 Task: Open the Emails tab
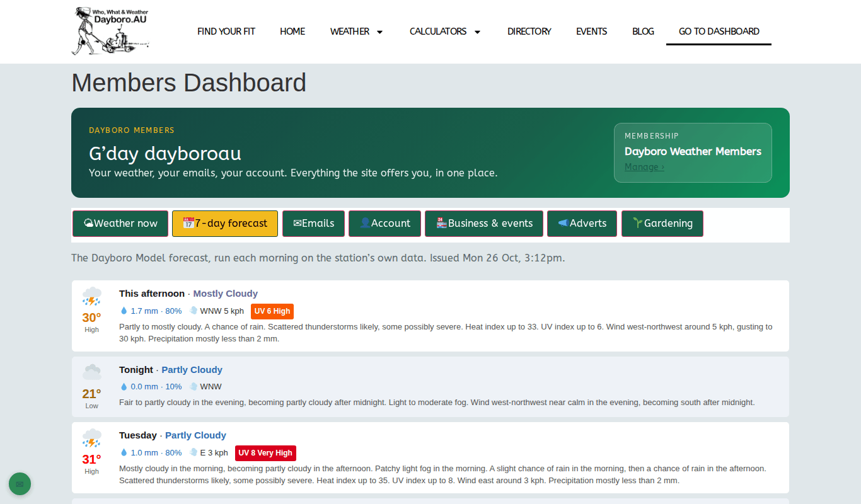(313, 224)
